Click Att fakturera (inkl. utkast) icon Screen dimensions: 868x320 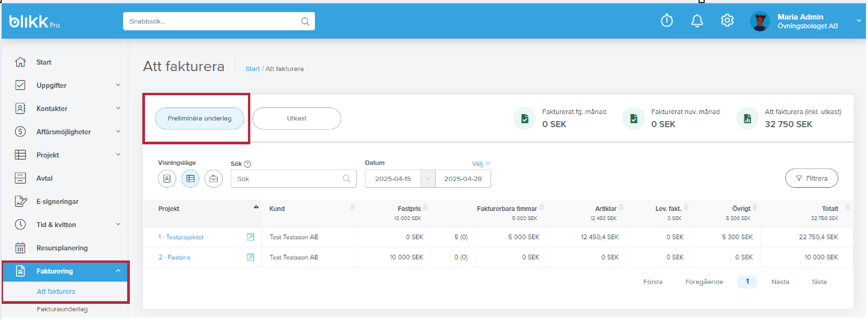pos(747,118)
